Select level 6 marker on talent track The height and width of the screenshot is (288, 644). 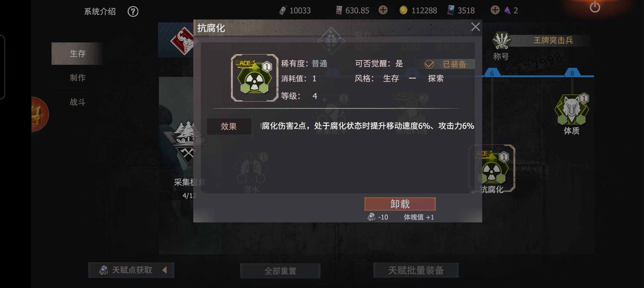[x=492, y=73]
